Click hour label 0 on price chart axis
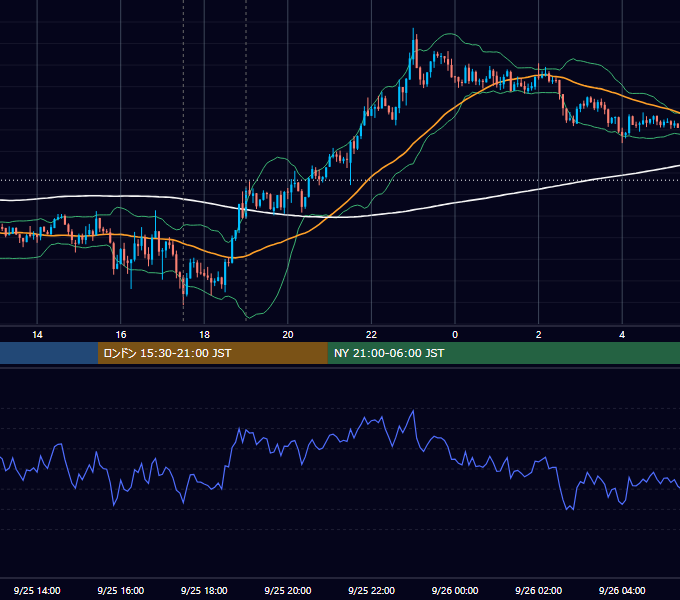680x600 pixels. point(455,335)
